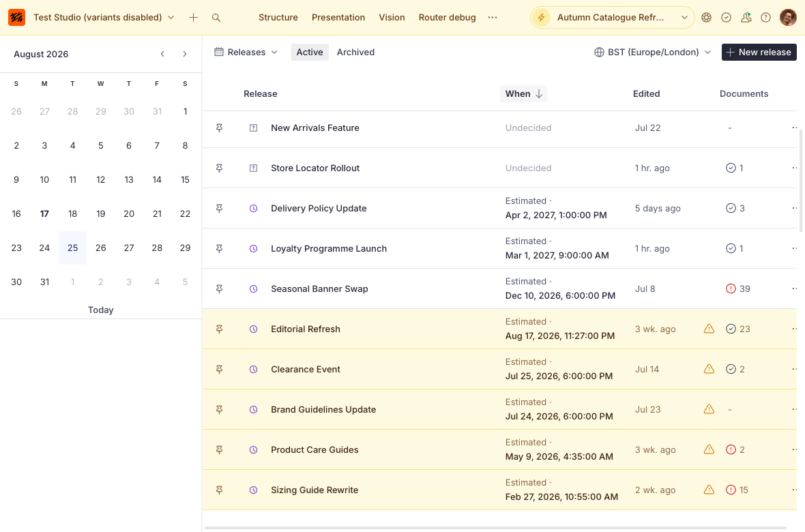Open the Vision tool
The width and height of the screenshot is (805, 532).
[x=392, y=18]
